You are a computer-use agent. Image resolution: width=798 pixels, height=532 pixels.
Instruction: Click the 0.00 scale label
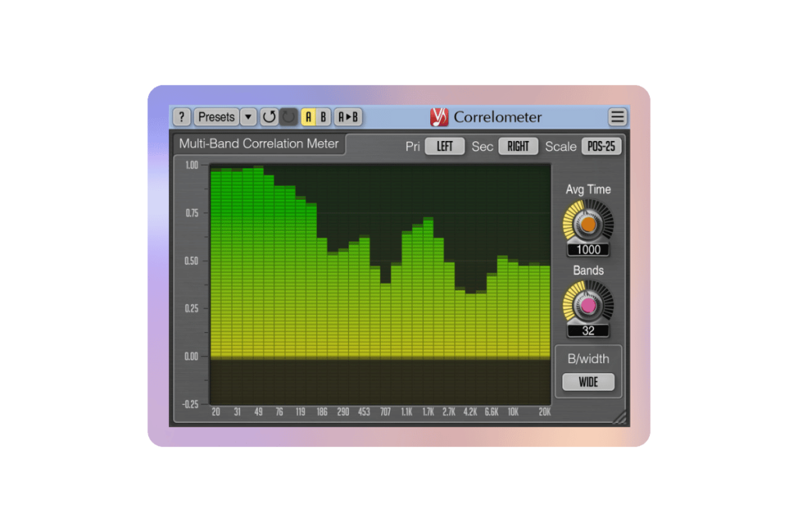(192, 357)
